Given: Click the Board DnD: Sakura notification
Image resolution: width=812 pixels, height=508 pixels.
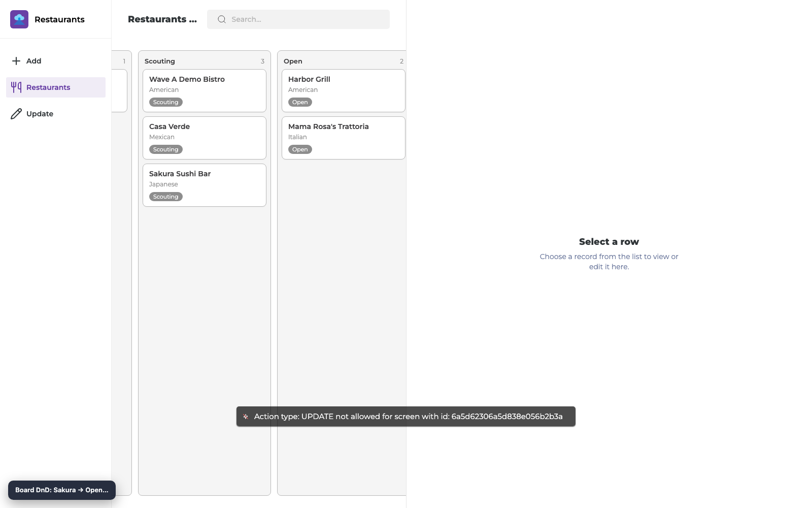Looking at the screenshot, I should tap(62, 490).
